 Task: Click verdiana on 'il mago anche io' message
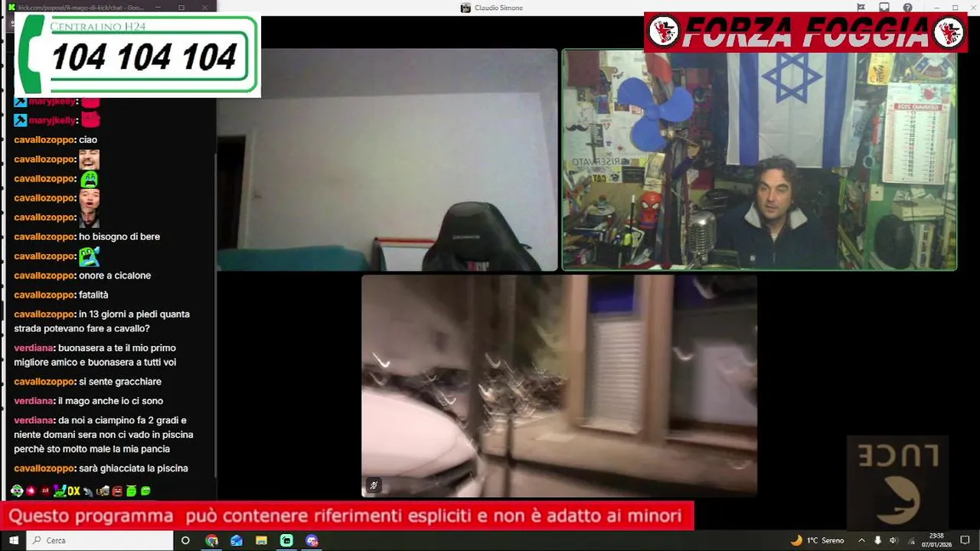(34, 401)
